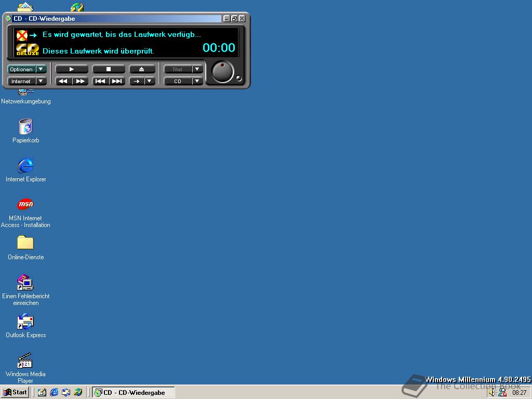Image resolution: width=532 pixels, height=399 pixels.
Task: Launch Internet Explorer from Quick Launch
Action: tap(54, 393)
